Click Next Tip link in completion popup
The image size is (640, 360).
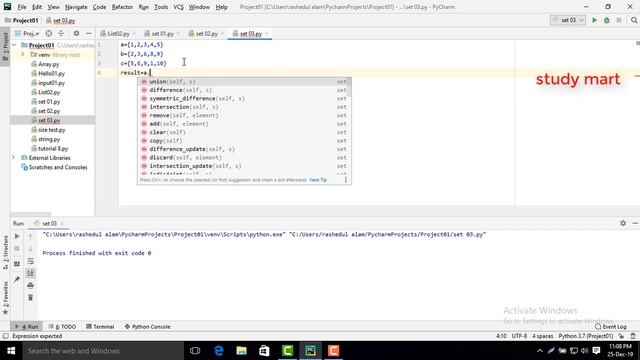[x=318, y=180]
